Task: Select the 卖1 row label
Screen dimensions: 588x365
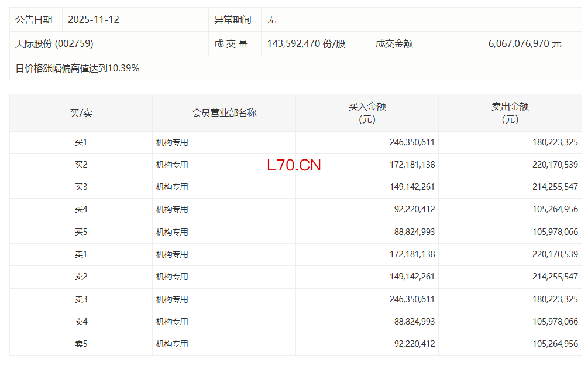Action: (x=81, y=255)
